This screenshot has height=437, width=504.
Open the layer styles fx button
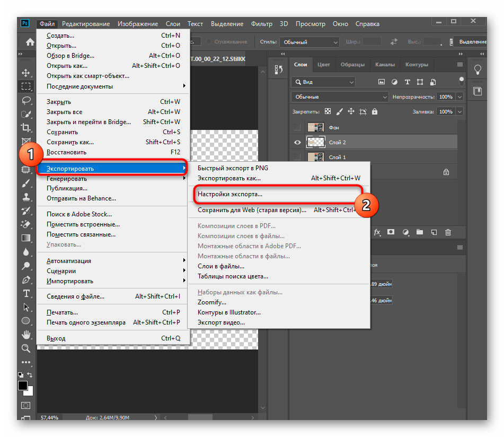click(377, 232)
